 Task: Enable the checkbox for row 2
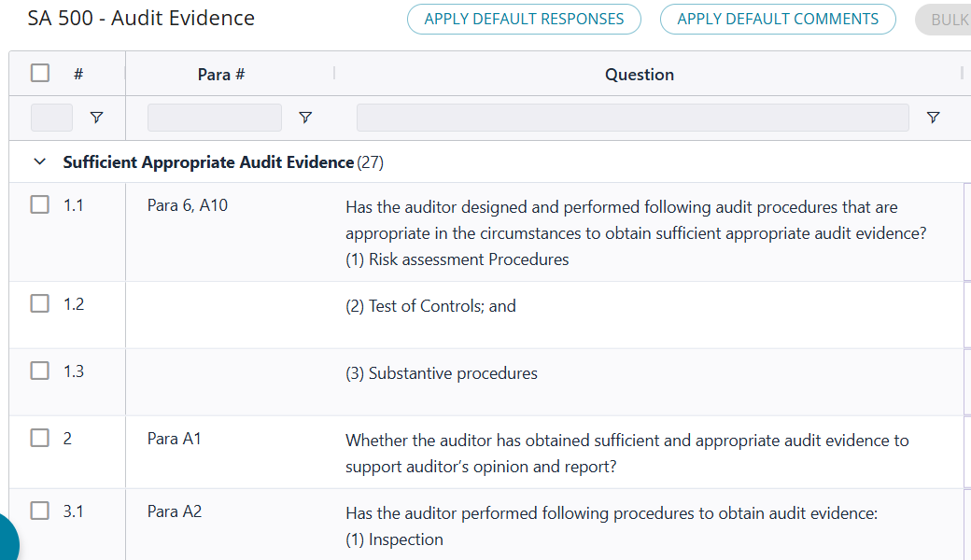(x=40, y=438)
